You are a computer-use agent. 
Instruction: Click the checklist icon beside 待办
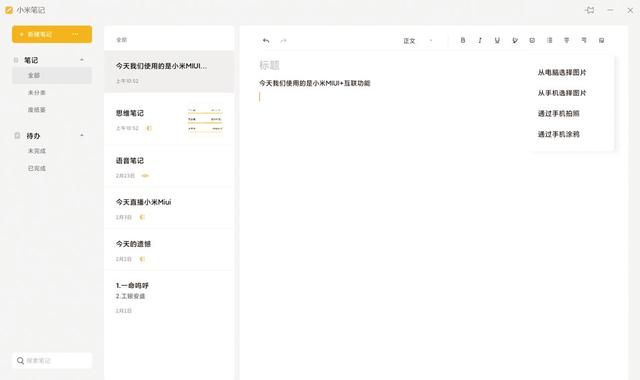pyautogui.click(x=17, y=136)
